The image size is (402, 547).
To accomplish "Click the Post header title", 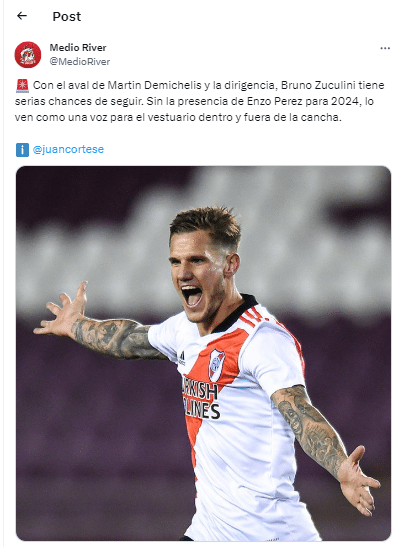I will pyautogui.click(x=67, y=16).
